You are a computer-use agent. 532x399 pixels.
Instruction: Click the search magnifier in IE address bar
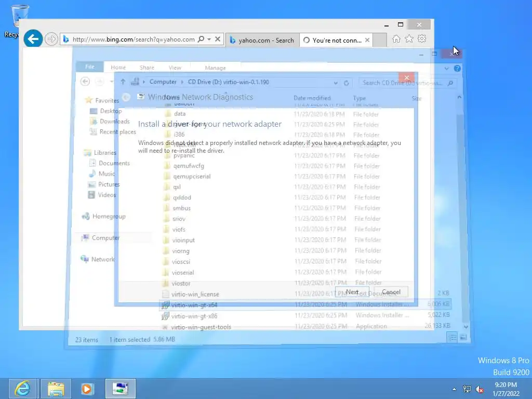(201, 39)
